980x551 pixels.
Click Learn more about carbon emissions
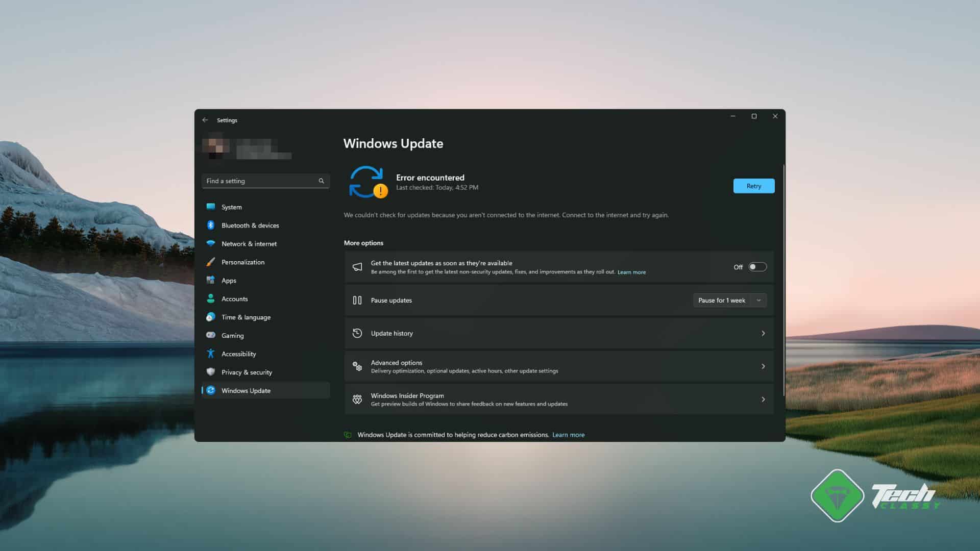(x=568, y=435)
